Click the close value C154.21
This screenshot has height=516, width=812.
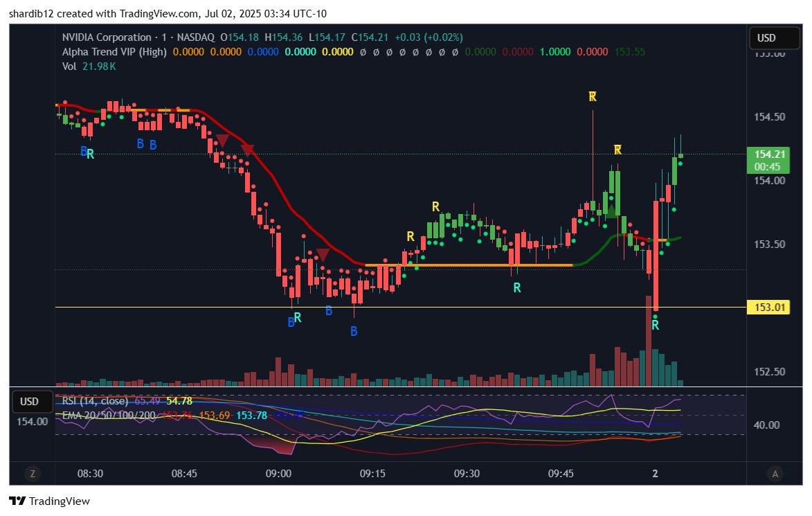pos(370,37)
